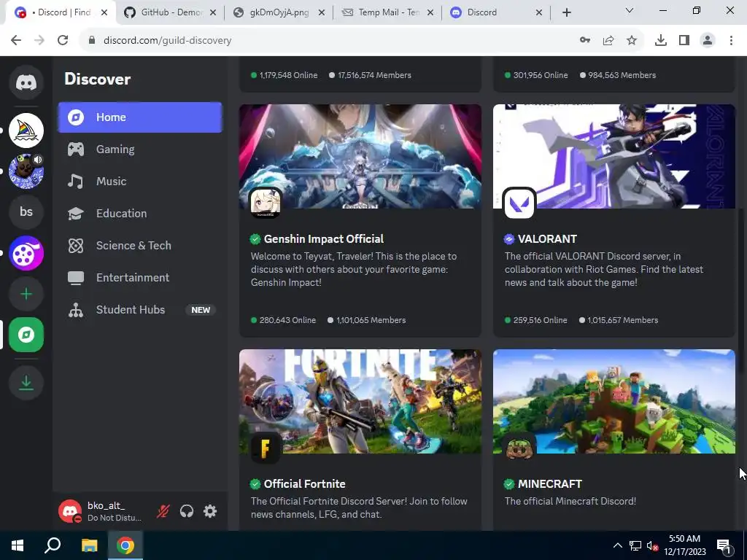Select the Gaming category
747x560 pixels.
pyautogui.click(x=140, y=149)
